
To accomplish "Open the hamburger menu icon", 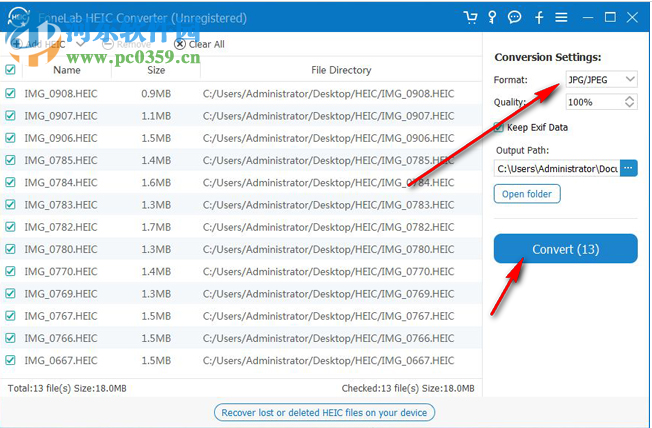I will [561, 17].
